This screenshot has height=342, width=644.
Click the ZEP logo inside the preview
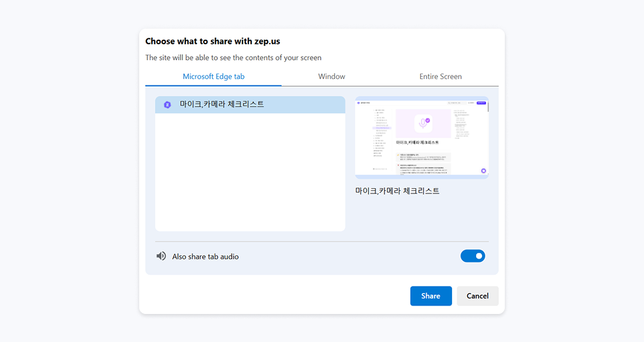coord(360,102)
